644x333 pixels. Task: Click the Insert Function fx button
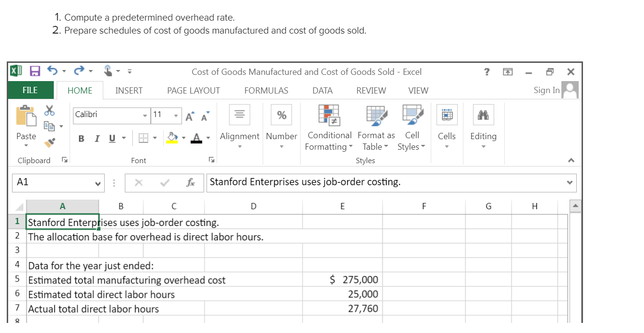pos(190,182)
